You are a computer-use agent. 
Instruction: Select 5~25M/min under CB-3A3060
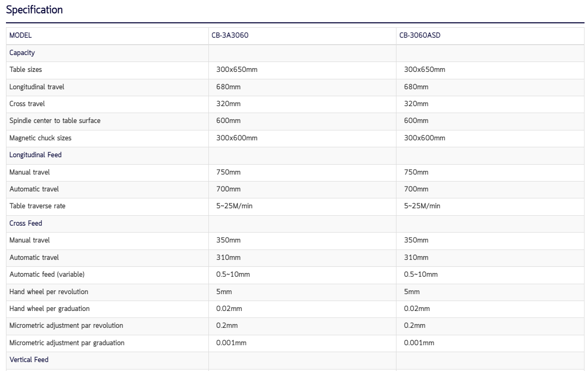point(234,206)
